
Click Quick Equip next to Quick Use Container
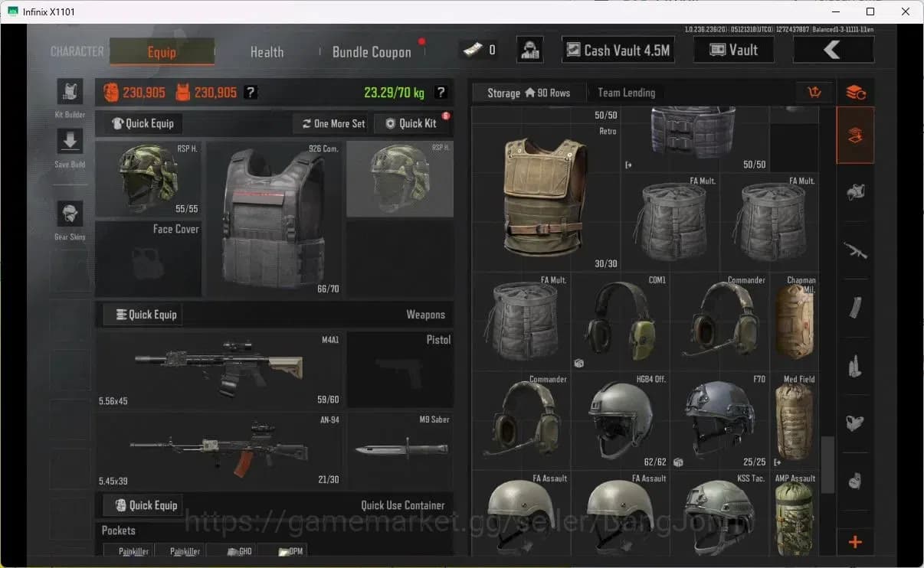(x=143, y=505)
